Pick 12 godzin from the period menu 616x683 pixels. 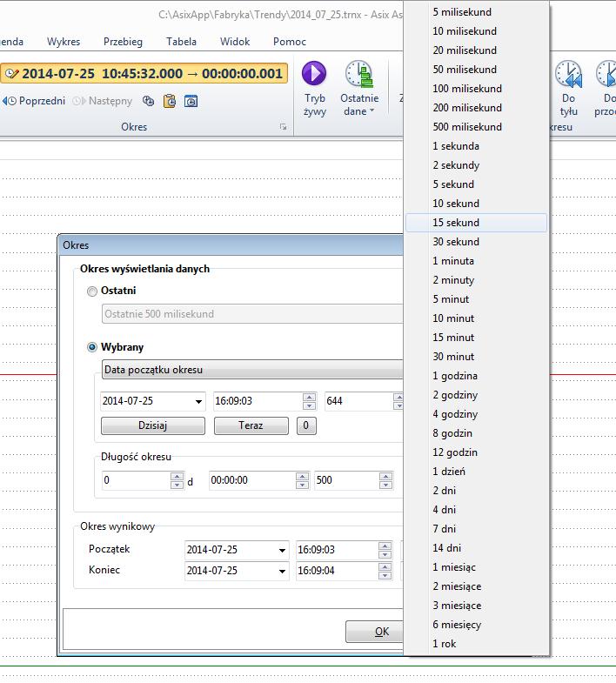[476, 452]
